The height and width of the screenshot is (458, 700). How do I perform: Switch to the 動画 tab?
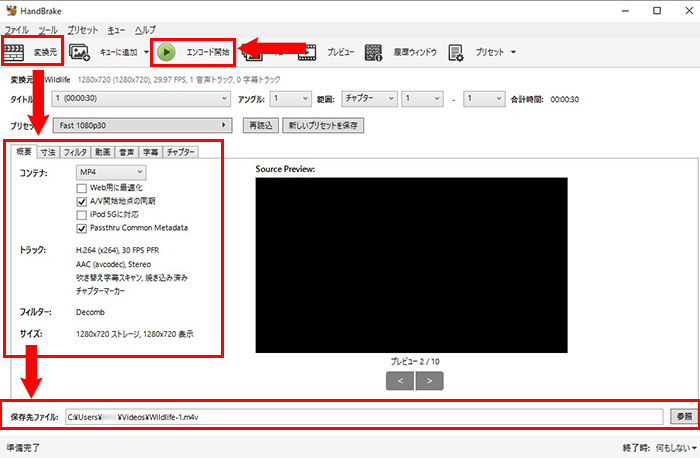(103, 153)
